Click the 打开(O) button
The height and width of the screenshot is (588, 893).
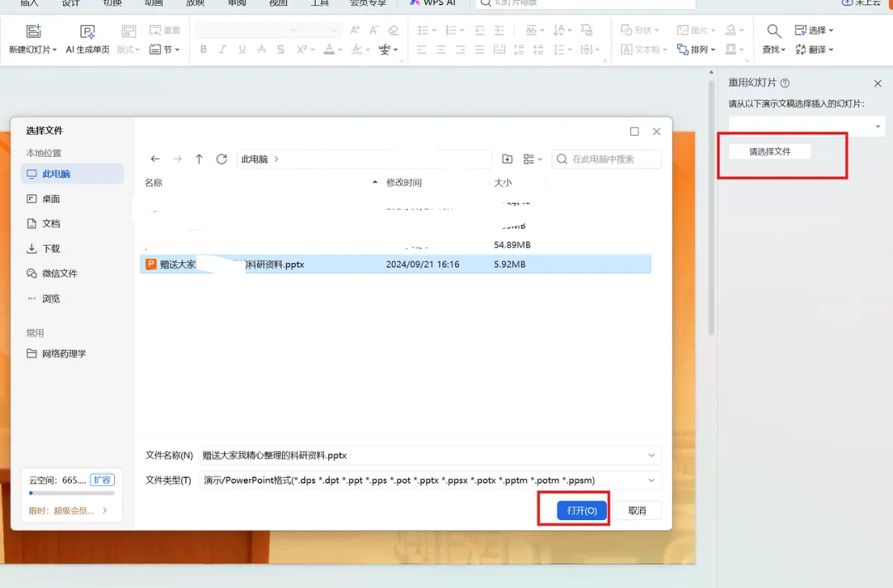point(581,510)
